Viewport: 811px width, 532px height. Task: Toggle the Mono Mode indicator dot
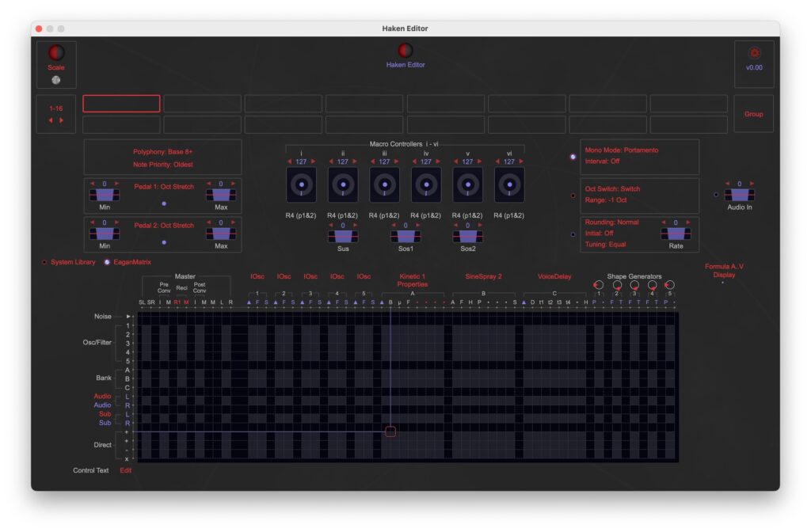click(573, 157)
